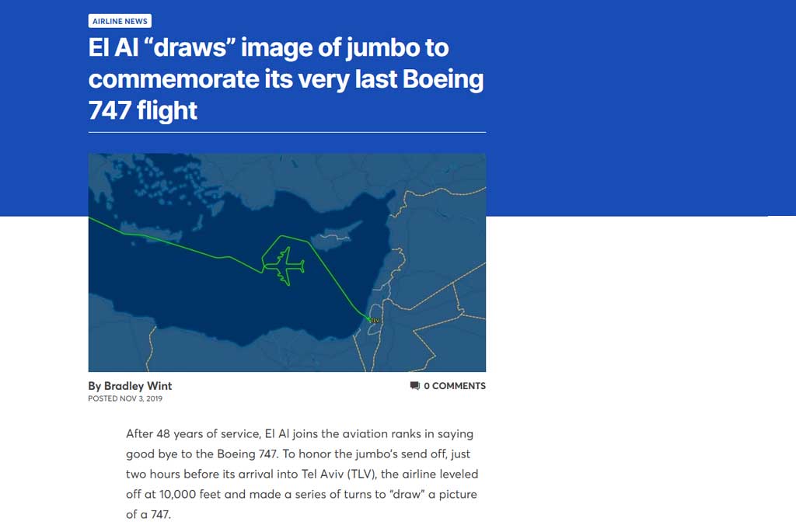Click the green airplane drawing on map
Image resolution: width=796 pixels, height=532 pixels.
pyautogui.click(x=285, y=266)
